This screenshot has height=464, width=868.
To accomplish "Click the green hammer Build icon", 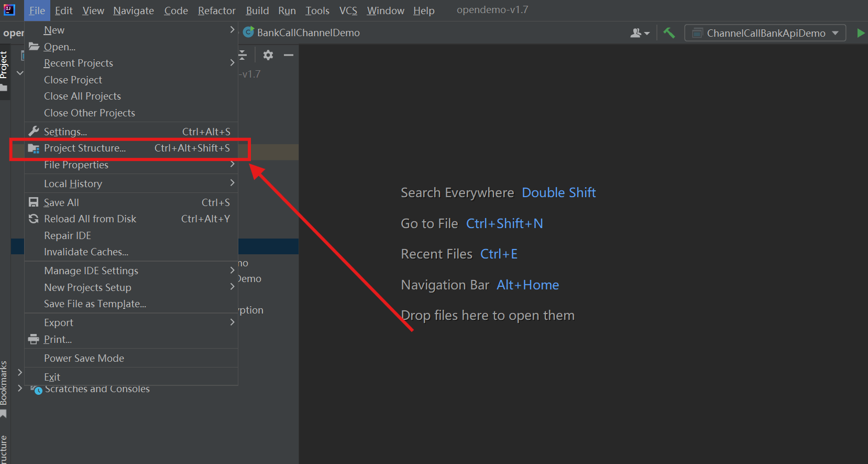I will (x=669, y=33).
